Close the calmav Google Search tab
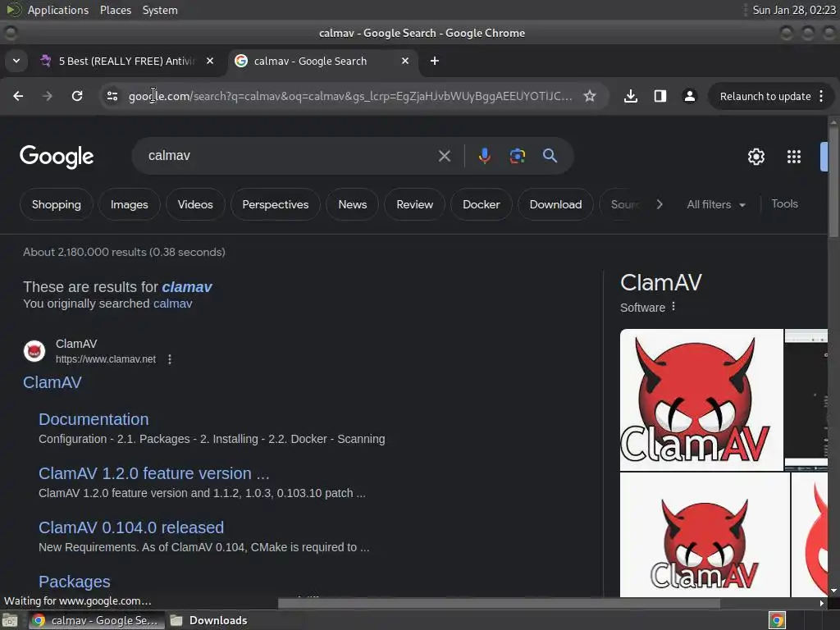This screenshot has height=630, width=840. pyautogui.click(x=405, y=61)
